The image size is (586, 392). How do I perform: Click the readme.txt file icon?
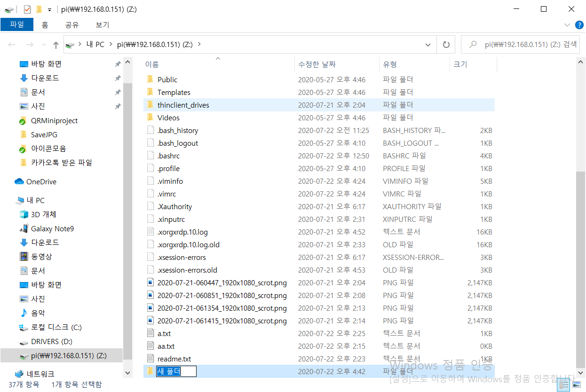150,359
